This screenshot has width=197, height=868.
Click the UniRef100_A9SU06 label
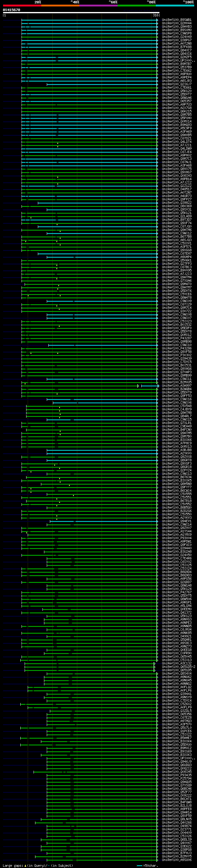point(177,860)
